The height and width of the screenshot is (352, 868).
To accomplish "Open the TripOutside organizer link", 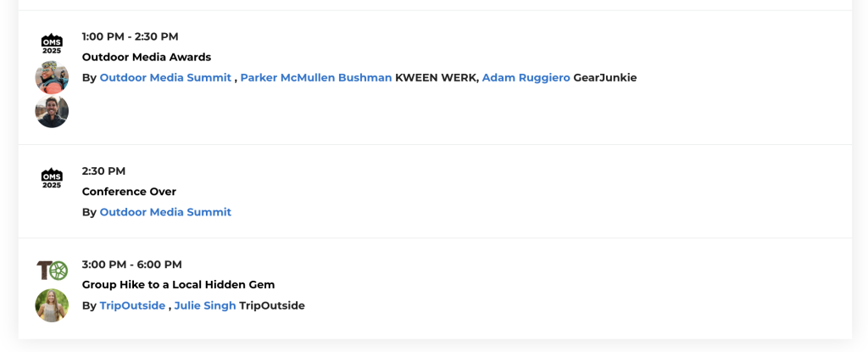I will [132, 305].
